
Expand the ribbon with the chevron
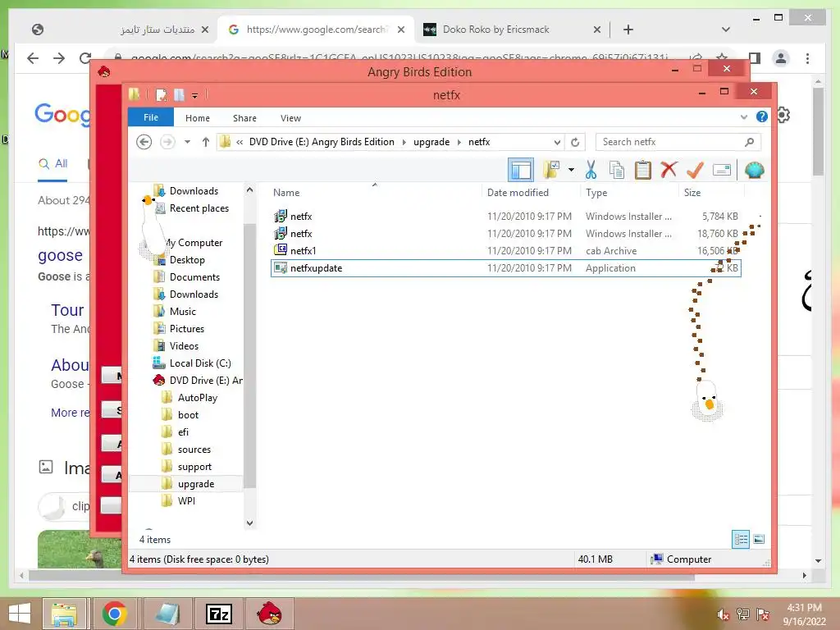click(x=743, y=116)
